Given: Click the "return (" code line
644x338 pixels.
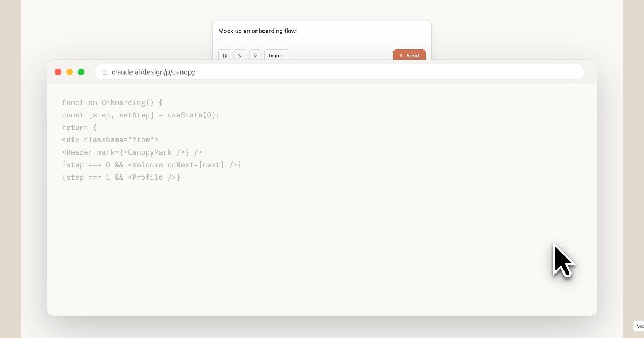Looking at the screenshot, I should pyautogui.click(x=79, y=128).
